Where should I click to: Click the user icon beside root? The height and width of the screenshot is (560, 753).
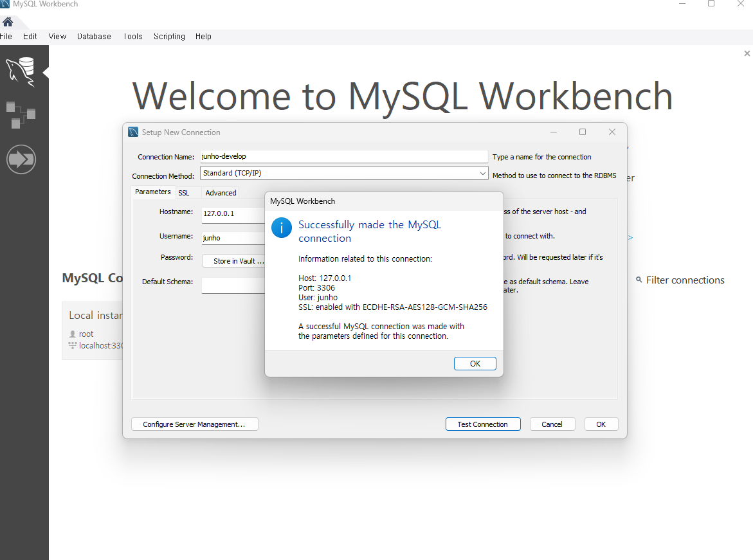pos(73,334)
